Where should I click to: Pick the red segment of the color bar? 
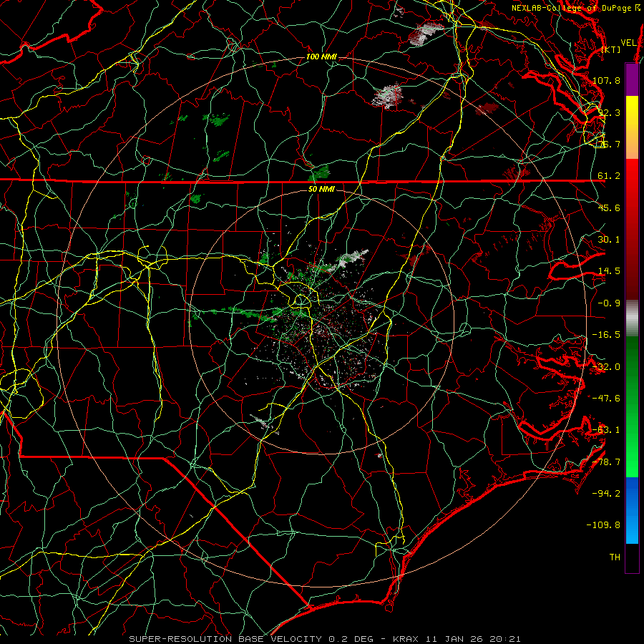pos(632,230)
